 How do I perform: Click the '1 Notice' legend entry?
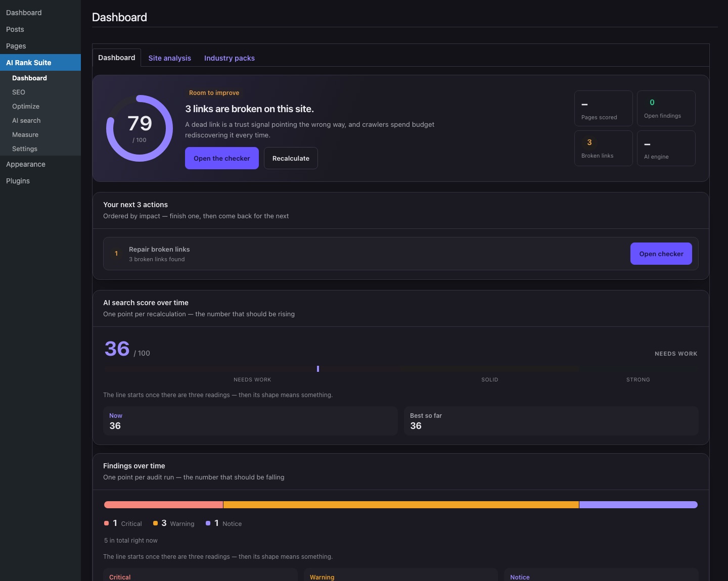(223, 523)
